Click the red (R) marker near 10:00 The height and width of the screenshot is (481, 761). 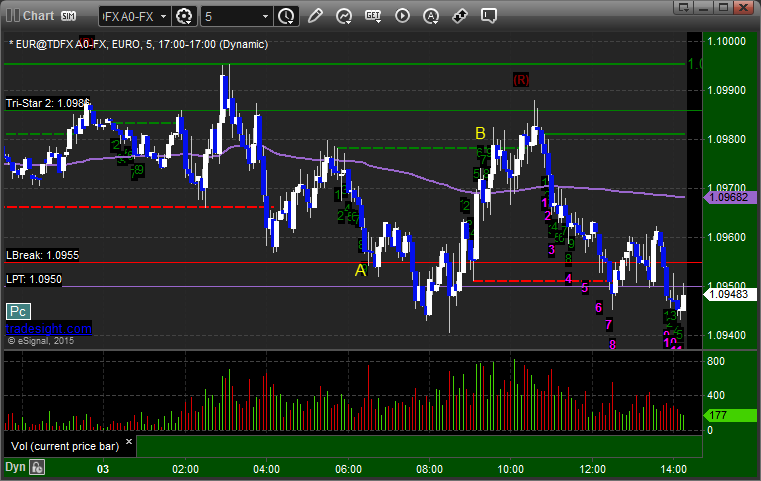521,80
